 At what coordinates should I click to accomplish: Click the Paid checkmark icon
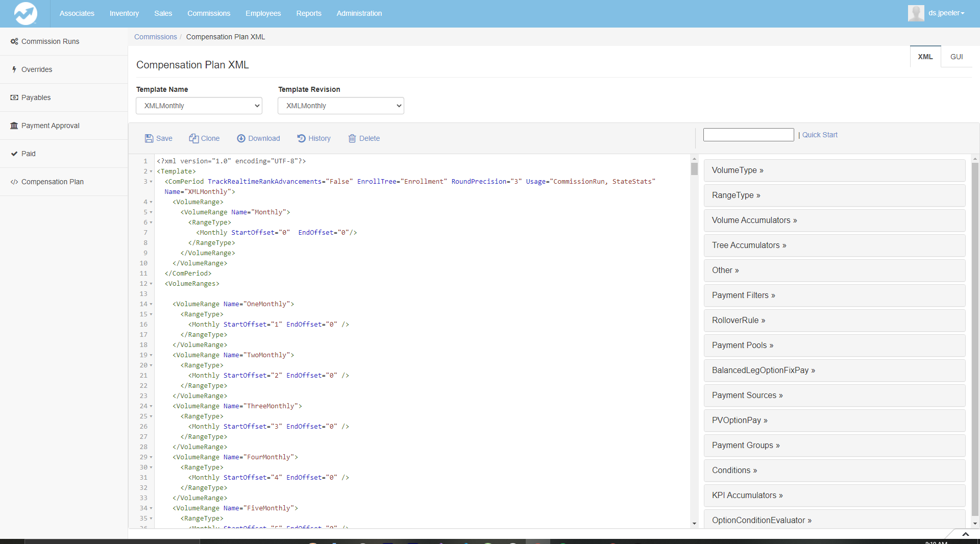14,154
